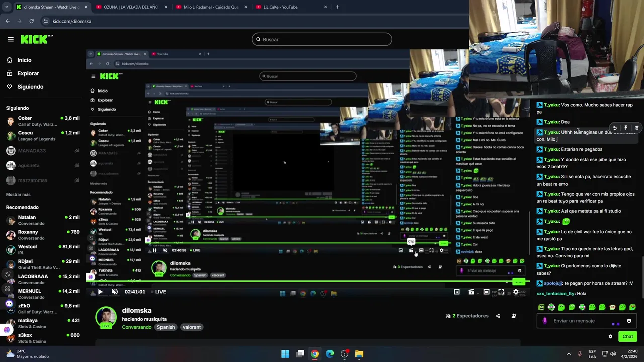The width and height of the screenshot is (644, 362).
Task: Open Natalan recommended channel
Action: [43, 220]
